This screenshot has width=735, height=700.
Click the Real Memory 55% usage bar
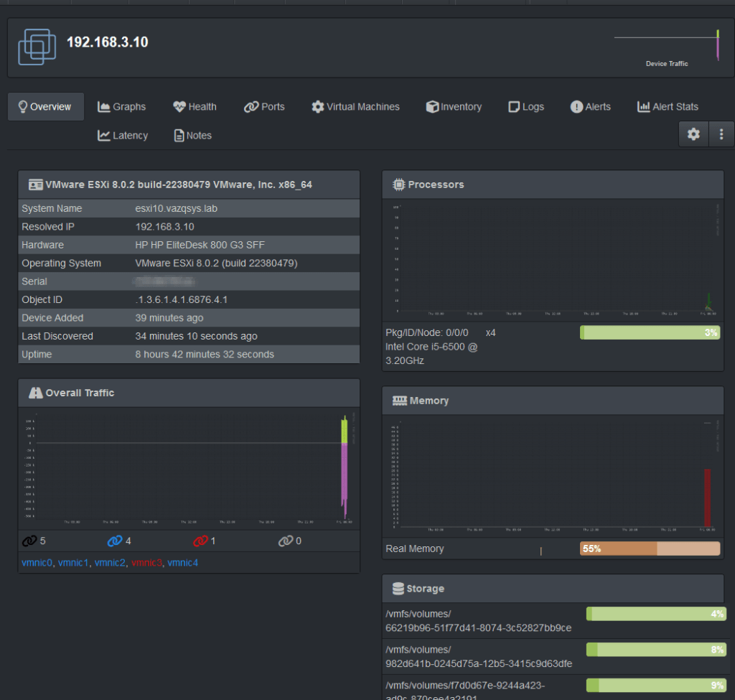click(650, 549)
